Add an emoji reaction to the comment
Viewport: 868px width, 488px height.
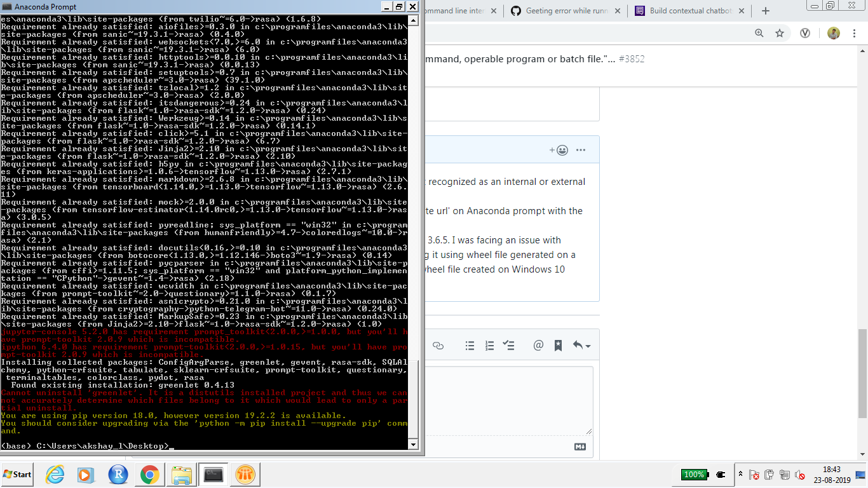coord(562,149)
